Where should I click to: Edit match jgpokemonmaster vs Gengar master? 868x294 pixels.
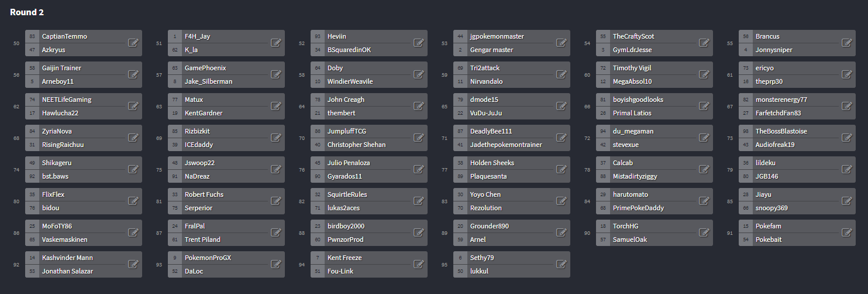562,43
